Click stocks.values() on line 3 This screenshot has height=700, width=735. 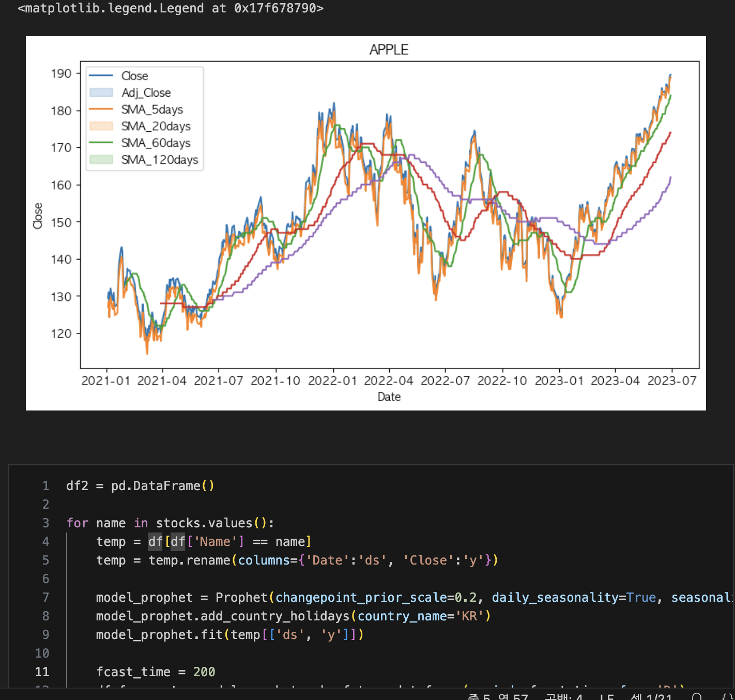coord(211,523)
